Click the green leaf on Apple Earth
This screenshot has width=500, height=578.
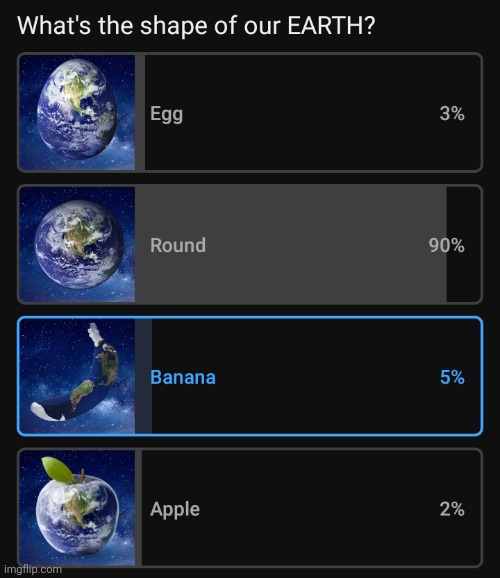coord(58,470)
